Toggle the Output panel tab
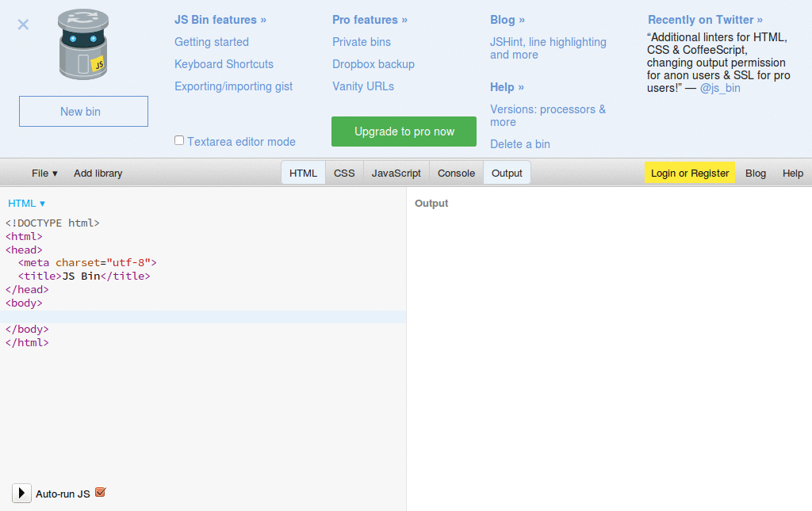This screenshot has width=812, height=511. pyautogui.click(x=507, y=173)
